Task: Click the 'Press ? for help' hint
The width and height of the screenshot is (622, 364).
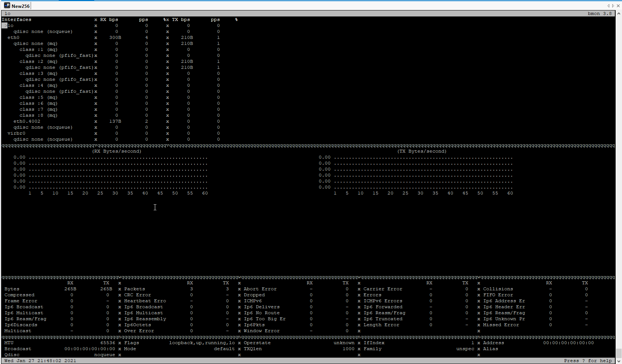Action: coord(588,361)
